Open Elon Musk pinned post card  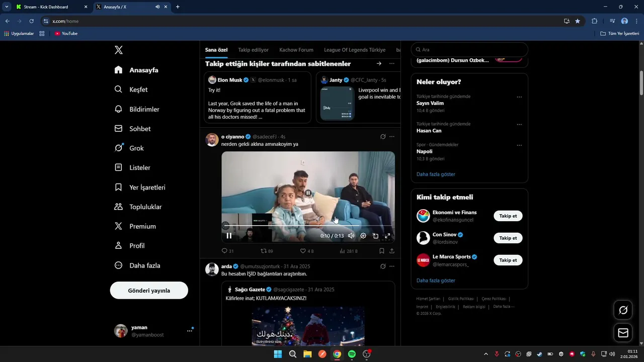click(x=258, y=98)
